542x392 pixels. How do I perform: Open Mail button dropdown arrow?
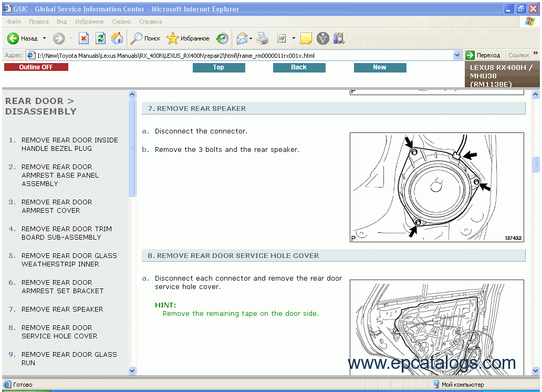click(251, 38)
